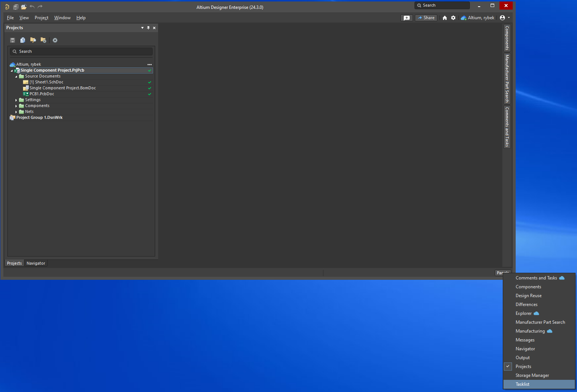
Task: Select Explorer in Panels menu
Action: click(x=539, y=313)
